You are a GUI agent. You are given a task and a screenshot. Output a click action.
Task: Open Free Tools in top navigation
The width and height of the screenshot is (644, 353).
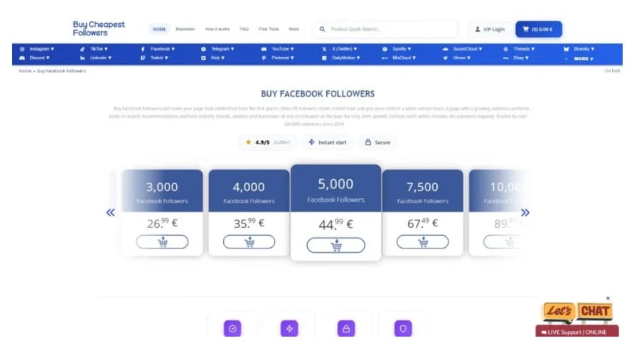coord(269,29)
